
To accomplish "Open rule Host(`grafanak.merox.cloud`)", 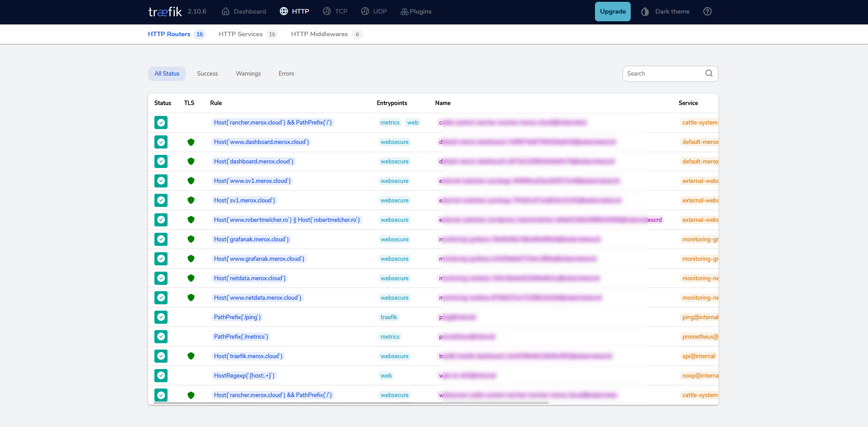I will click(251, 239).
